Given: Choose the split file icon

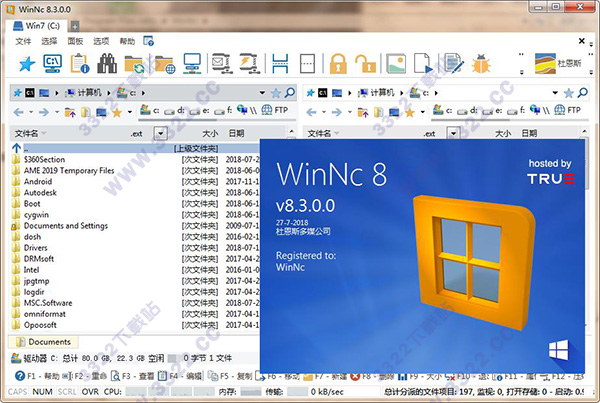Looking at the screenshot, I should tap(280, 64).
